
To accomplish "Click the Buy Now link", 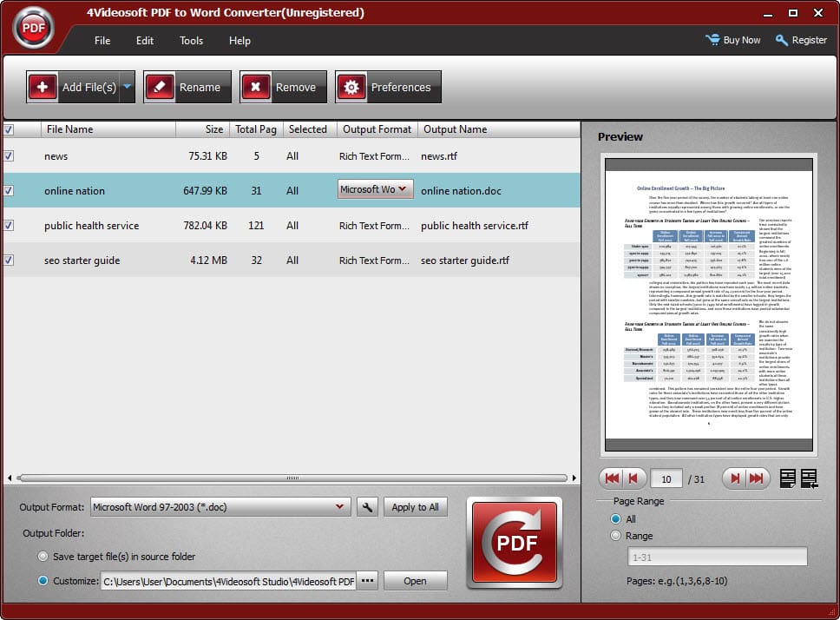I will coord(733,39).
